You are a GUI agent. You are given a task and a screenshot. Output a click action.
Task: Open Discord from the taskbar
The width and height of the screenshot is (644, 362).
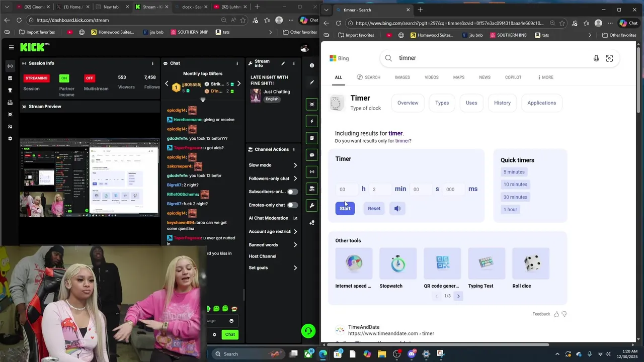(x=412, y=354)
